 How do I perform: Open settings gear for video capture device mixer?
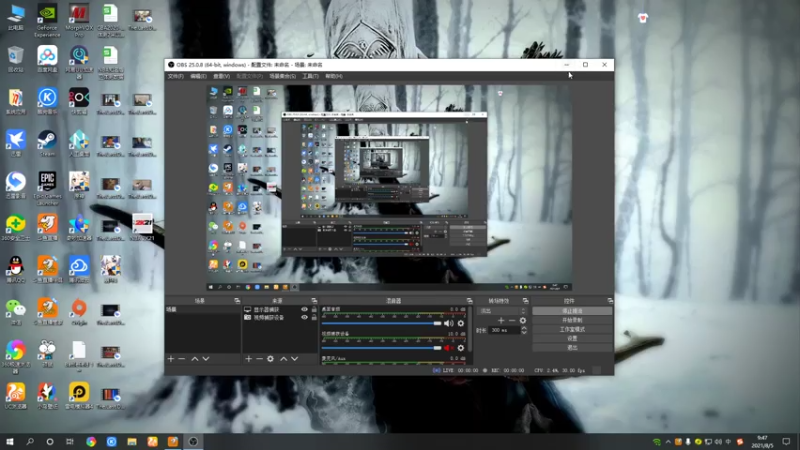[x=461, y=348]
